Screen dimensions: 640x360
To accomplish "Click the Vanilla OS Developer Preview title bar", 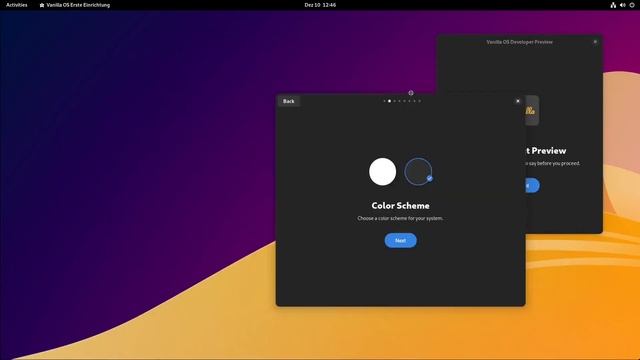I will (x=519, y=42).
